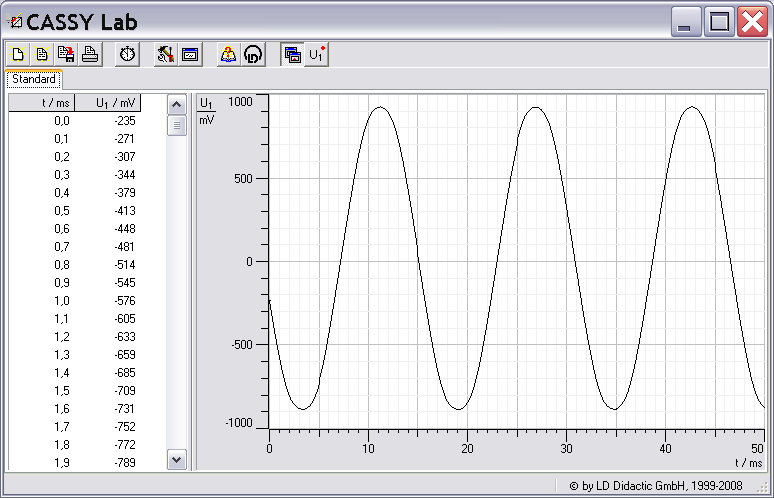The image size is (774, 498).
Task: Select table cell value '-772'
Action: point(124,445)
